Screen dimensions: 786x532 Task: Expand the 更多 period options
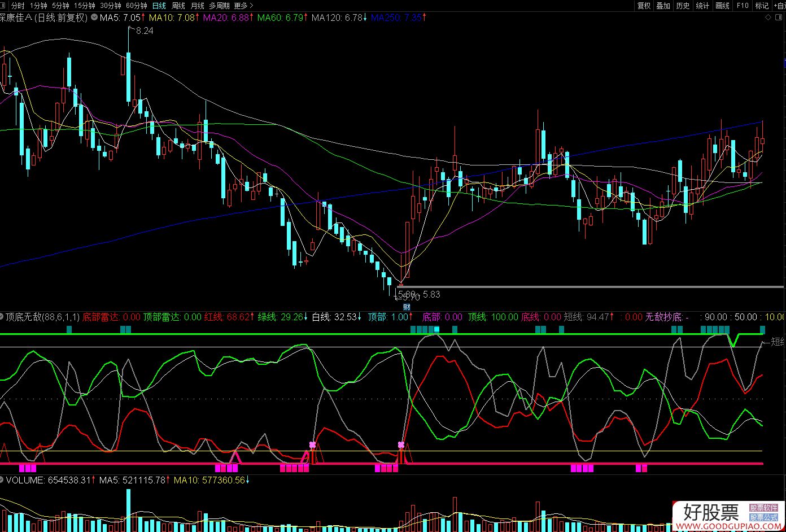[x=243, y=6]
